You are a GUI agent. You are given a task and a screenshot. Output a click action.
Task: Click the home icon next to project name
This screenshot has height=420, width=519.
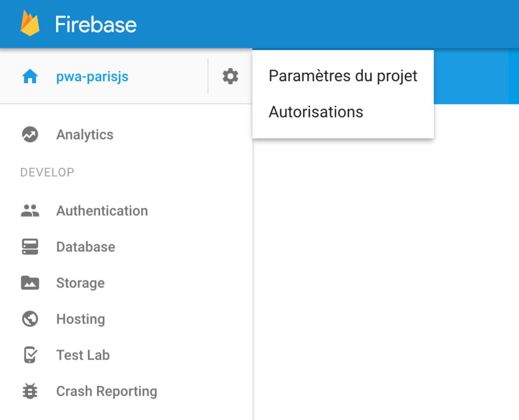[x=29, y=76]
